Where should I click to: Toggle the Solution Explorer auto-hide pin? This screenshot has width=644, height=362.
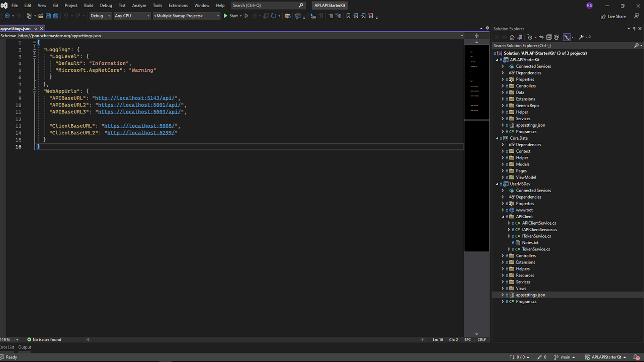[634, 29]
